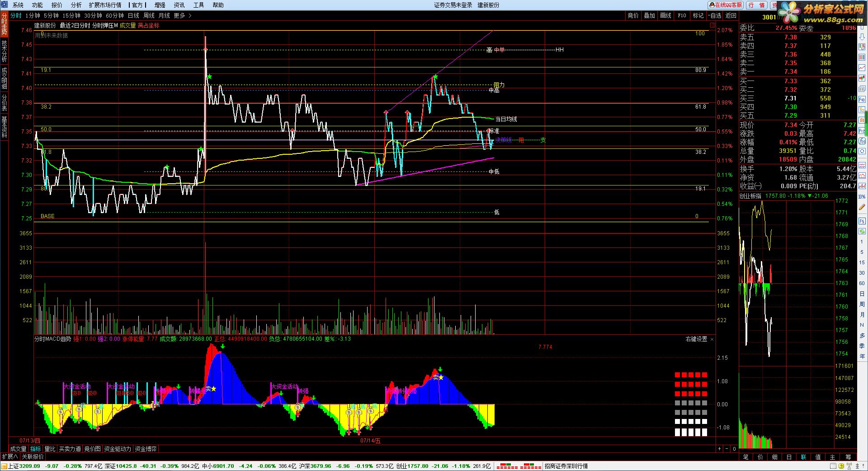Open 关联报价 tab
This screenshot has height=471, width=868.
pyautogui.click(x=33, y=457)
